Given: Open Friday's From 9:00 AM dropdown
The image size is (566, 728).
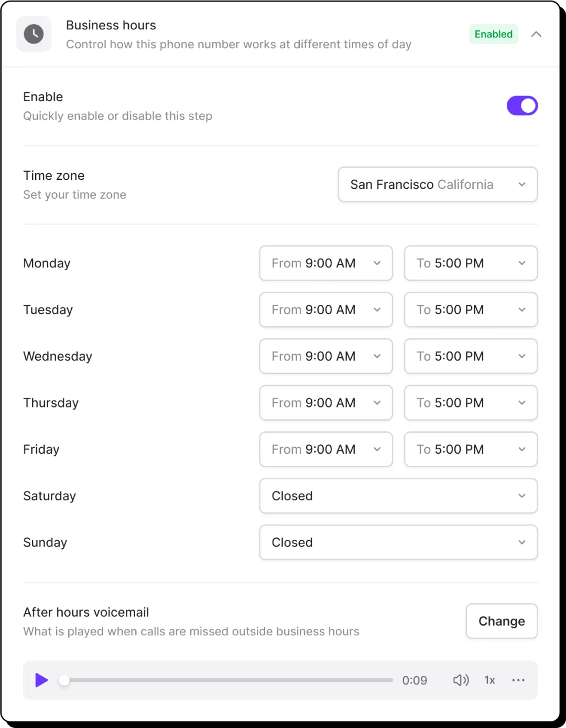Looking at the screenshot, I should click(x=325, y=449).
